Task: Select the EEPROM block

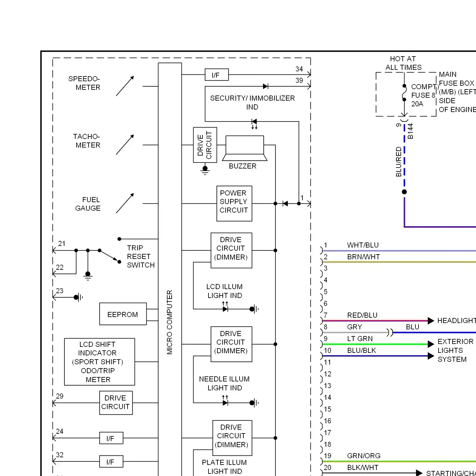Action: (x=123, y=314)
